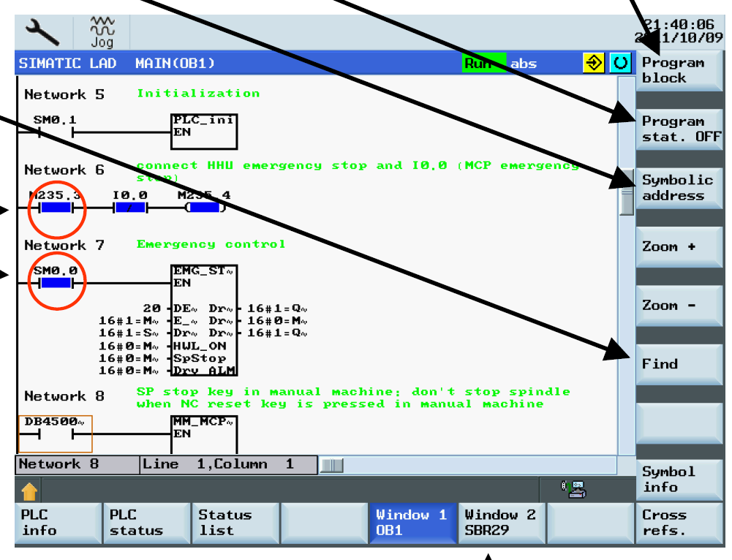Click the green Run status indicator
732x560 pixels.
pos(483,63)
